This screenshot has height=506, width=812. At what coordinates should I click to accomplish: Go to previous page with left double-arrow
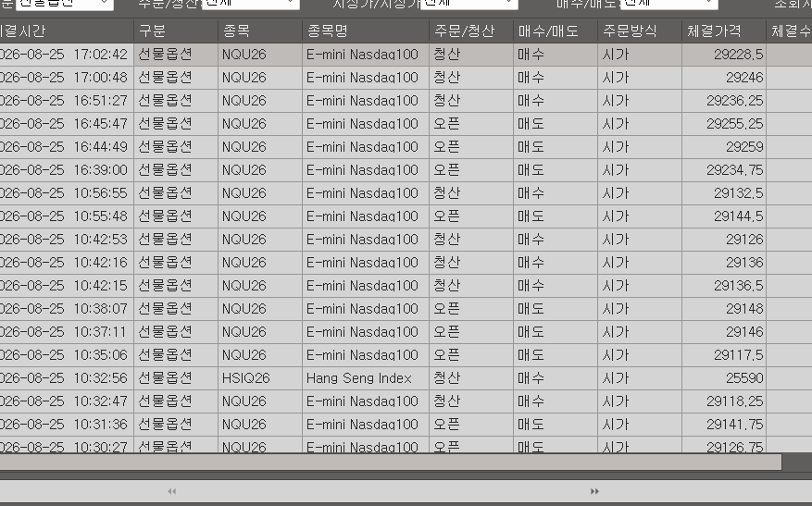point(172,491)
